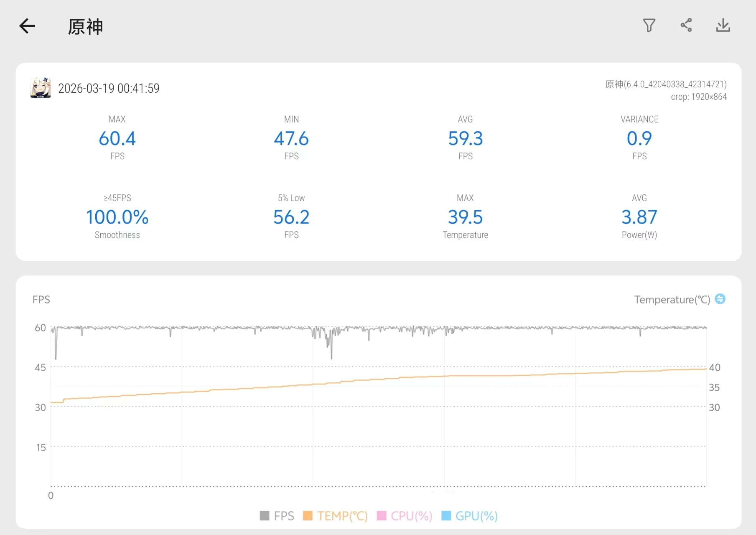Click the gray FPS legend swatch
Image resolution: width=756 pixels, height=535 pixels.
[x=265, y=516]
